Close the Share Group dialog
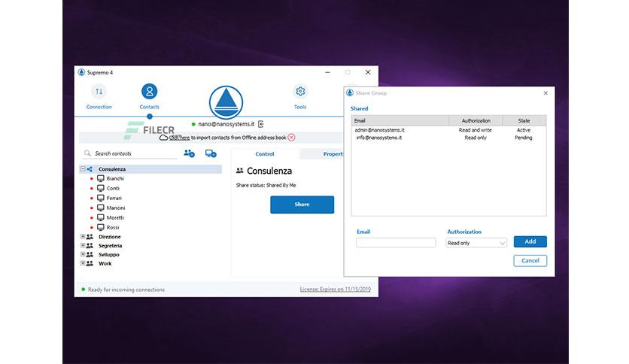The height and width of the screenshot is (364, 629). point(545,93)
